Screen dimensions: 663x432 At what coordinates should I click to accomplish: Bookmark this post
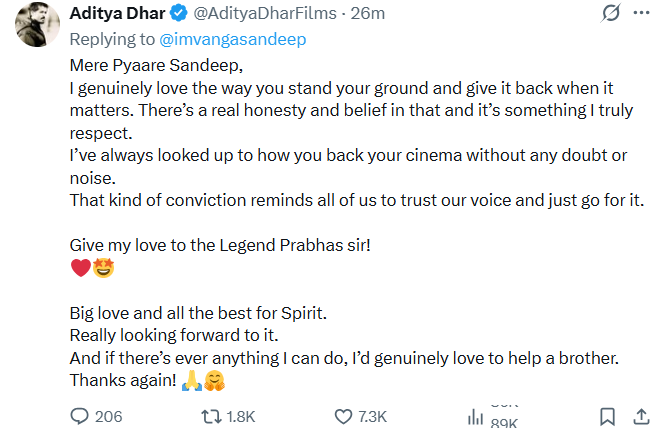607,416
